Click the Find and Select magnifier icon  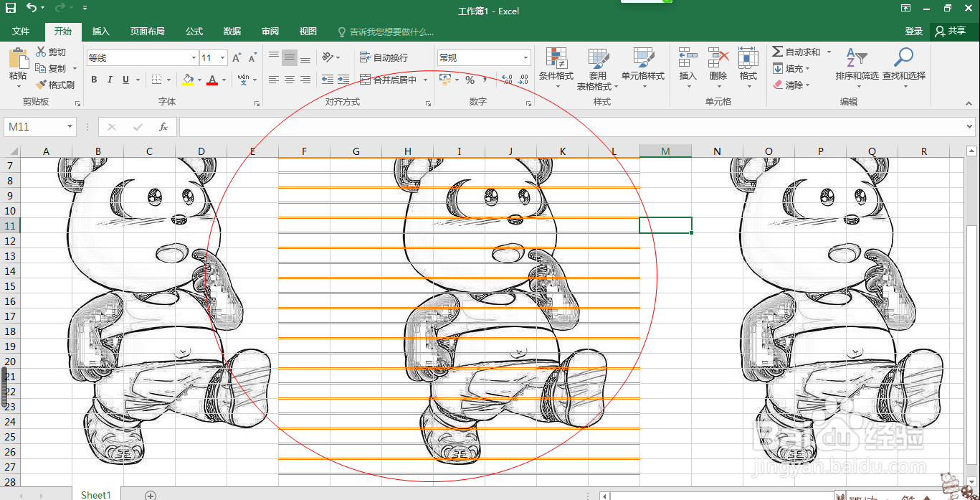coord(904,57)
